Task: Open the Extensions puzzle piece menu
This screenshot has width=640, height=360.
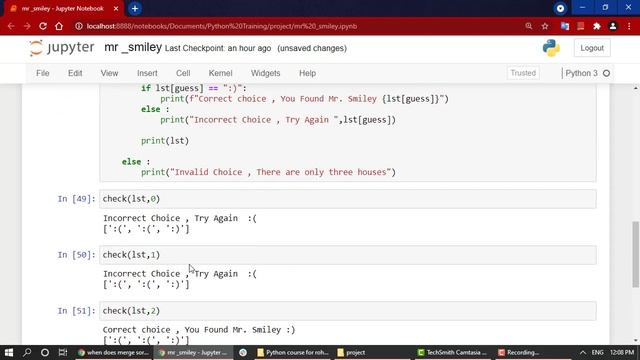Action: 597,26
